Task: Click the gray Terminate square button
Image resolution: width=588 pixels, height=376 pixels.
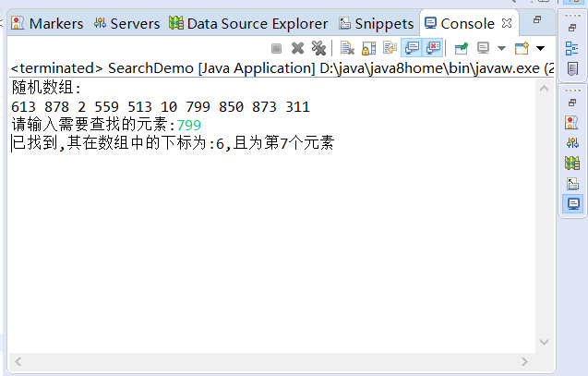Action: pos(276,48)
